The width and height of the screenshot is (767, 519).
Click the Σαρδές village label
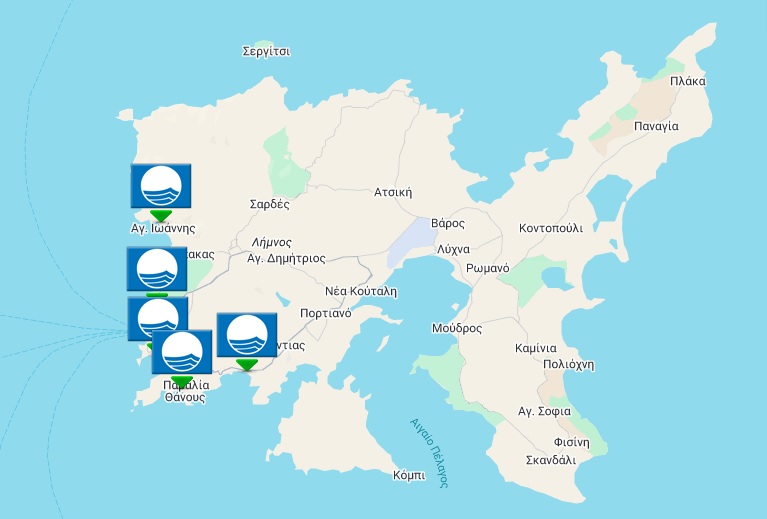[x=269, y=204]
